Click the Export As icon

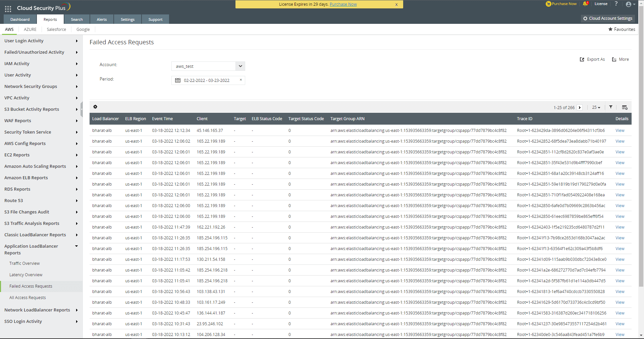[x=582, y=59]
